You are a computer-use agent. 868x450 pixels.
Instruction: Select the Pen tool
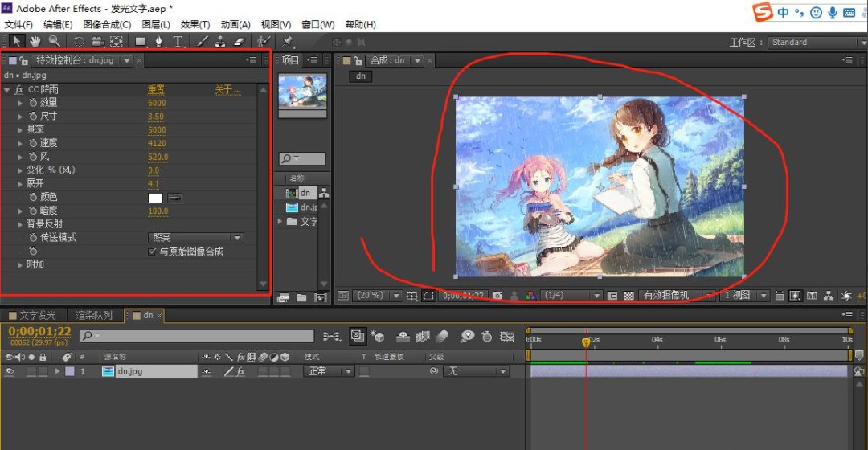158,41
